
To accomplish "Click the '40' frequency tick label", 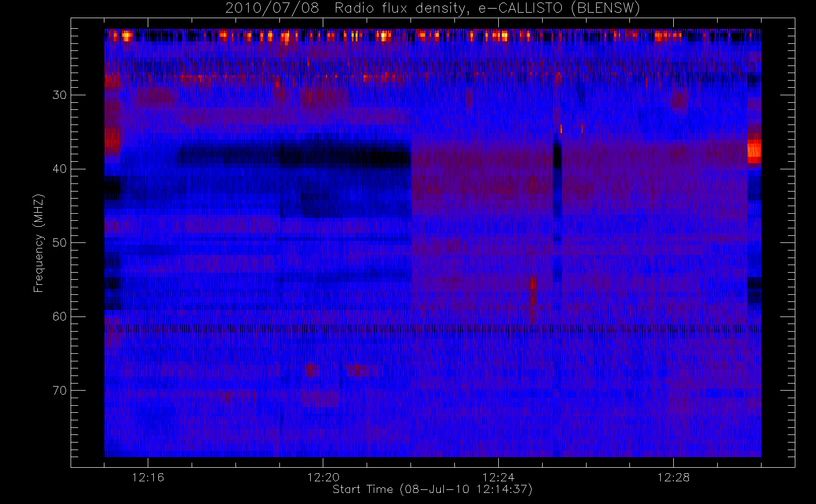I will click(x=60, y=169).
